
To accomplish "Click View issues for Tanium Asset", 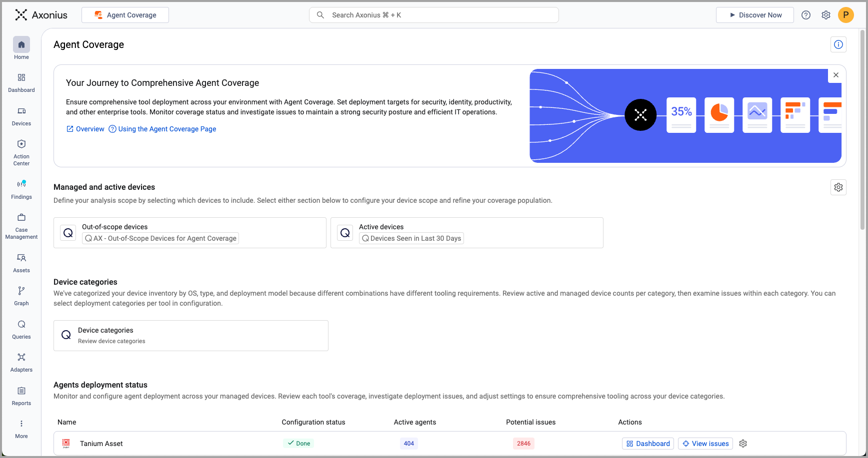I will (x=705, y=444).
